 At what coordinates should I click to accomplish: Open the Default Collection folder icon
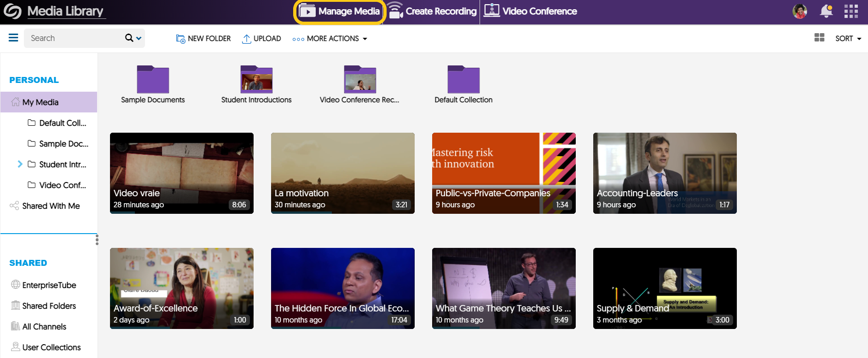(463, 80)
